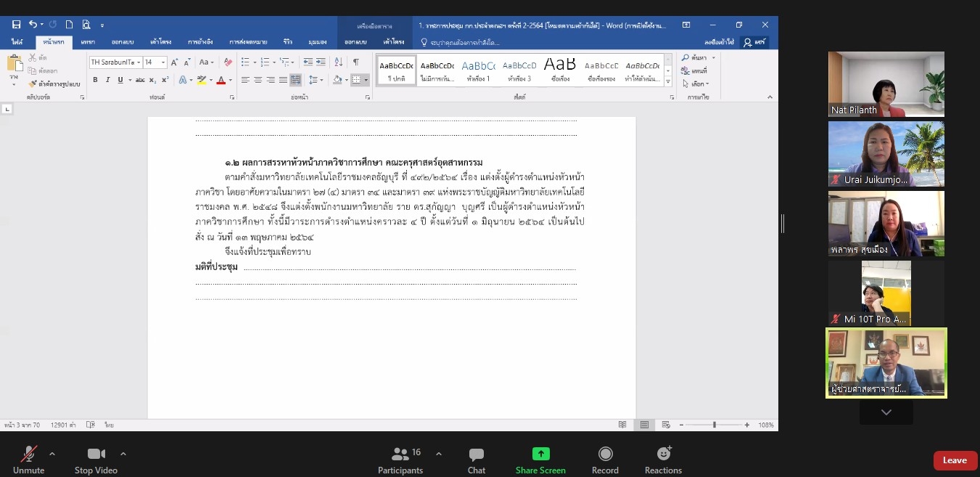
Task: Adjust the Word zoom slider in status bar
Action: [714, 425]
